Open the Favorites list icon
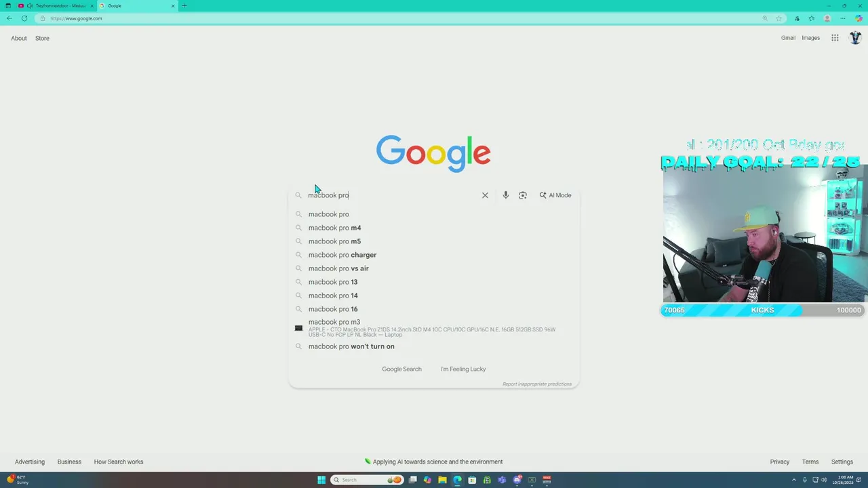Image resolution: width=868 pixels, height=488 pixels. coord(812,18)
